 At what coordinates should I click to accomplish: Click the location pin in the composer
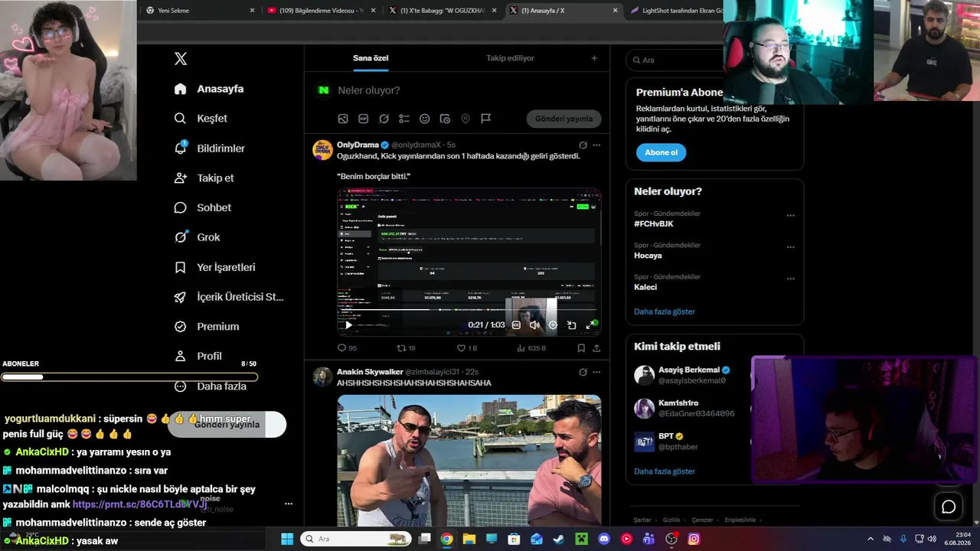click(465, 119)
